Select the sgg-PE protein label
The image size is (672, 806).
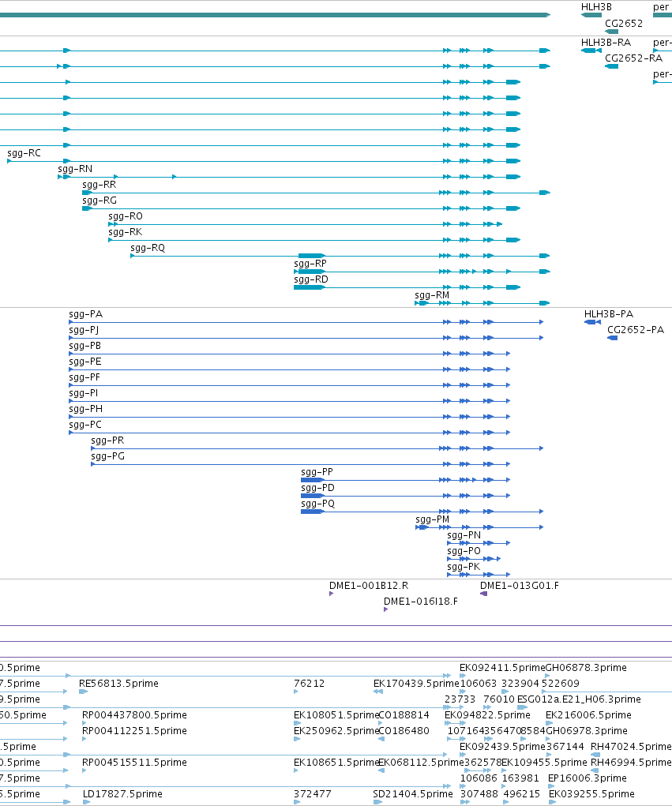[x=85, y=362]
